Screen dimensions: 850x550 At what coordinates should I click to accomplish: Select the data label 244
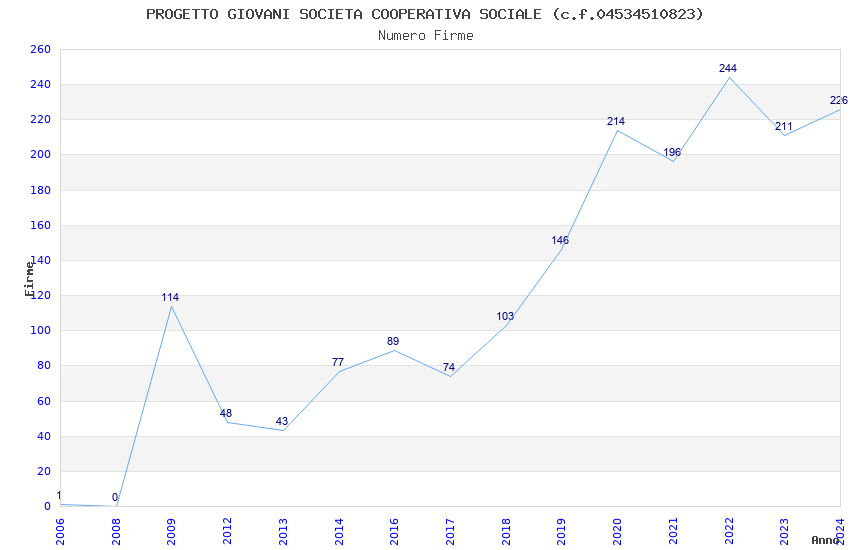click(x=727, y=68)
